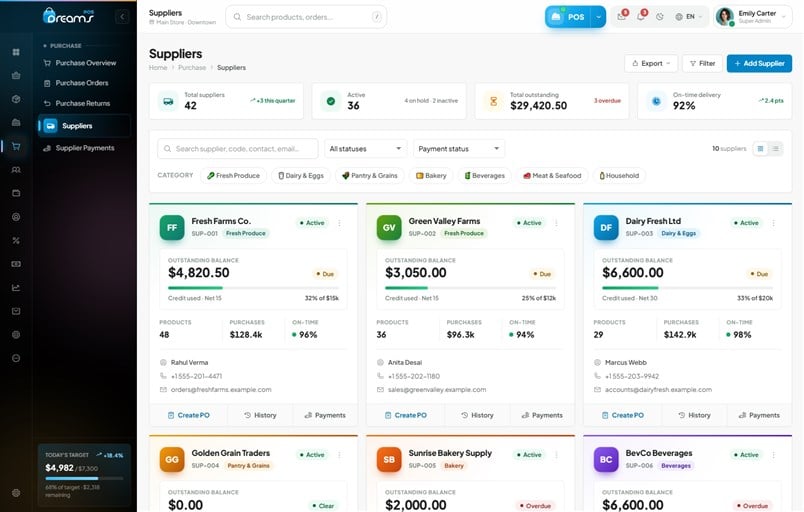Expand the Export dropdown button
The width and height of the screenshot is (804, 512).
coord(651,64)
